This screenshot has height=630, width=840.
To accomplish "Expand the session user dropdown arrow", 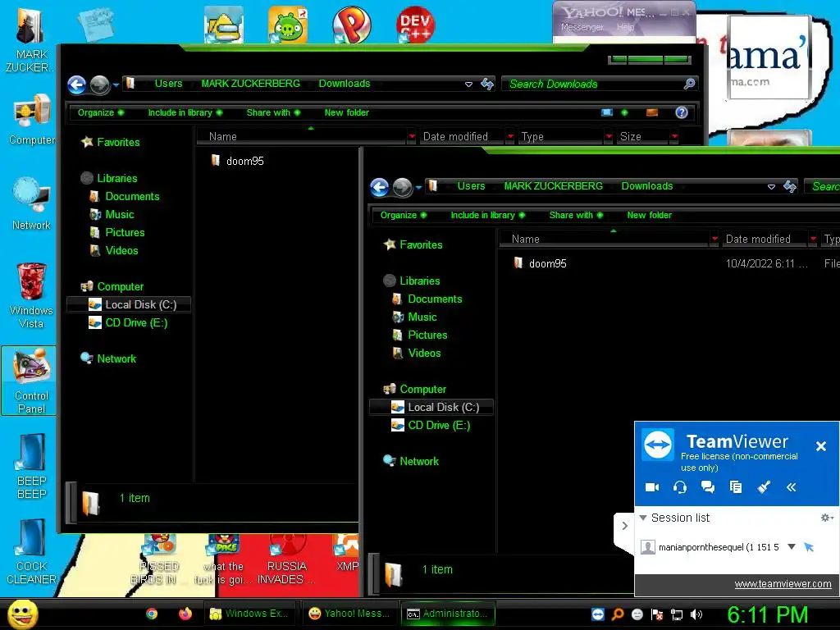I will [792, 547].
